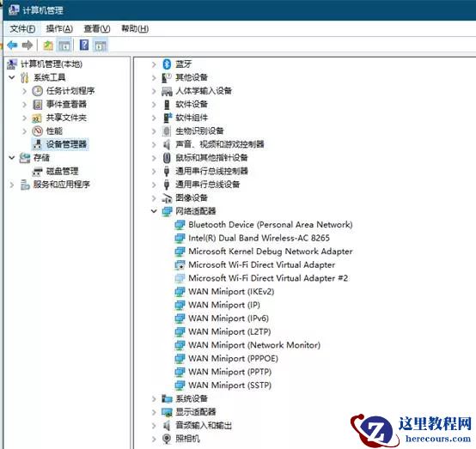Click the 系统设备 folder icon
This screenshot has width=476, height=449.
pyautogui.click(x=167, y=398)
